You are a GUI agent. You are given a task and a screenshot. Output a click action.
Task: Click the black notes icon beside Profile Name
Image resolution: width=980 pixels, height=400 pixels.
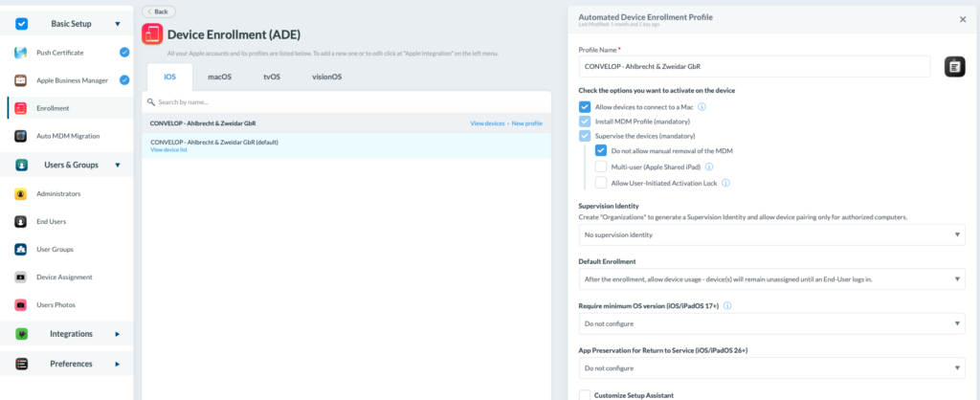pos(954,66)
